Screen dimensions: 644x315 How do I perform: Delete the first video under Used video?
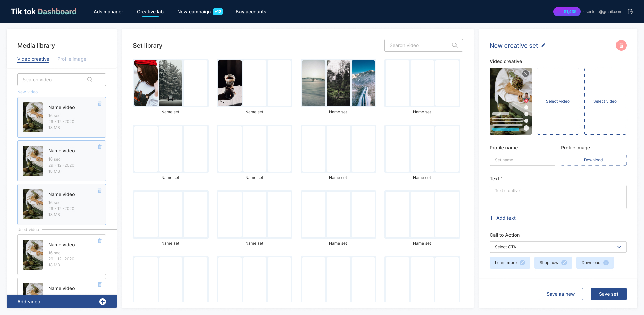tap(100, 241)
